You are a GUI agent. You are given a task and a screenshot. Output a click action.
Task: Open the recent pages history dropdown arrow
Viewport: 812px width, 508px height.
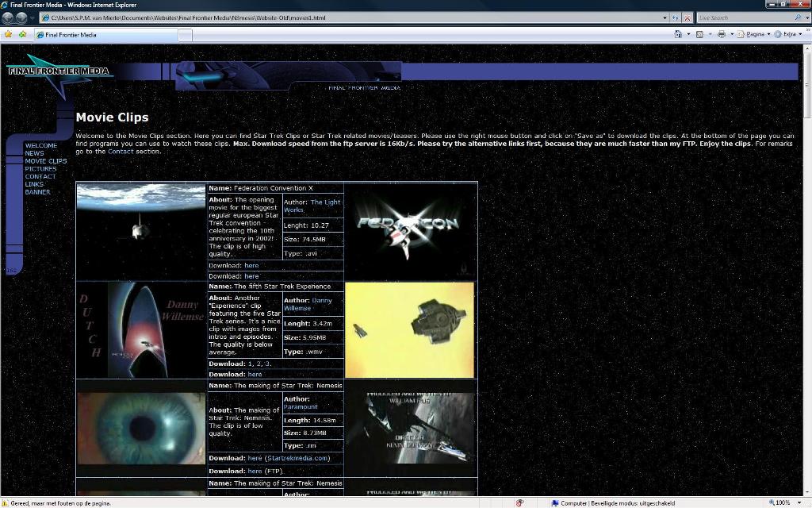[x=33, y=18]
